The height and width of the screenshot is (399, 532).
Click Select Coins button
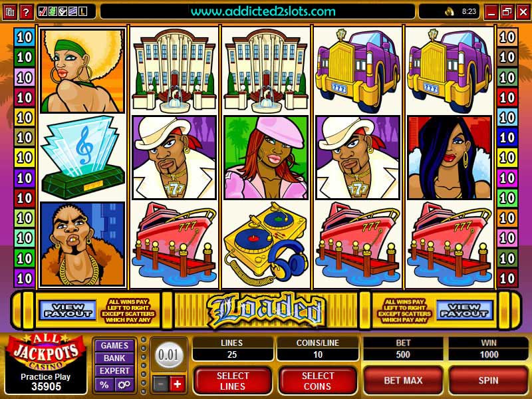(318, 381)
